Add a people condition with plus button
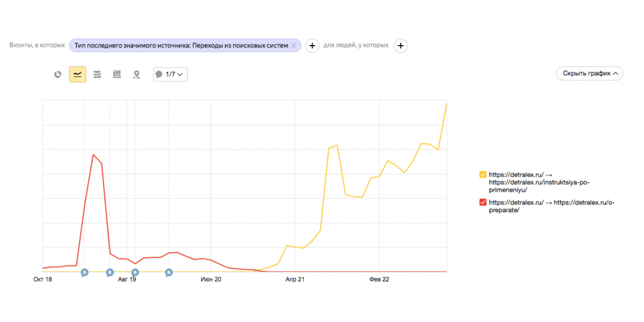This screenshot has height=322, width=644. (400, 46)
